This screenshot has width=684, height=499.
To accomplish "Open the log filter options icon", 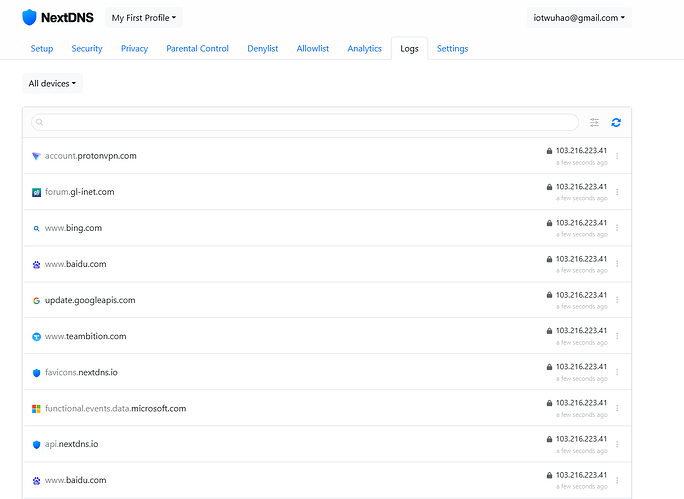I will [594, 123].
